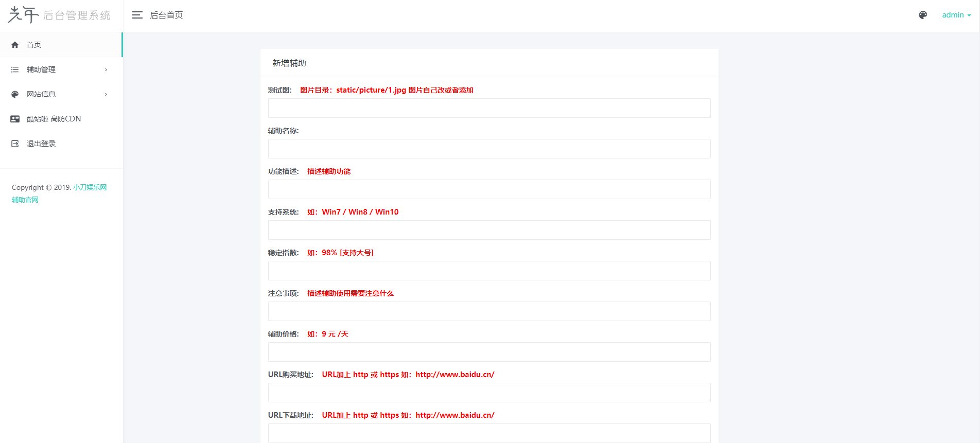
Task: Click the site logo in top-left
Action: click(x=59, y=15)
